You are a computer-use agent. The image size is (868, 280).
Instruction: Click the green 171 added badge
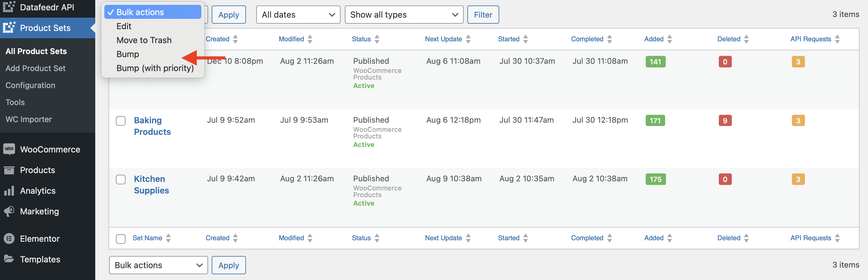click(655, 121)
